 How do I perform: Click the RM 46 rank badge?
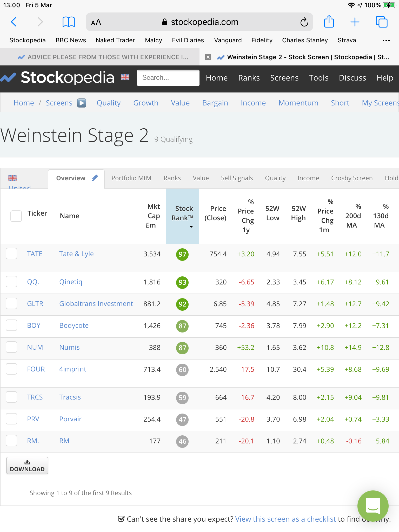pos(182,441)
